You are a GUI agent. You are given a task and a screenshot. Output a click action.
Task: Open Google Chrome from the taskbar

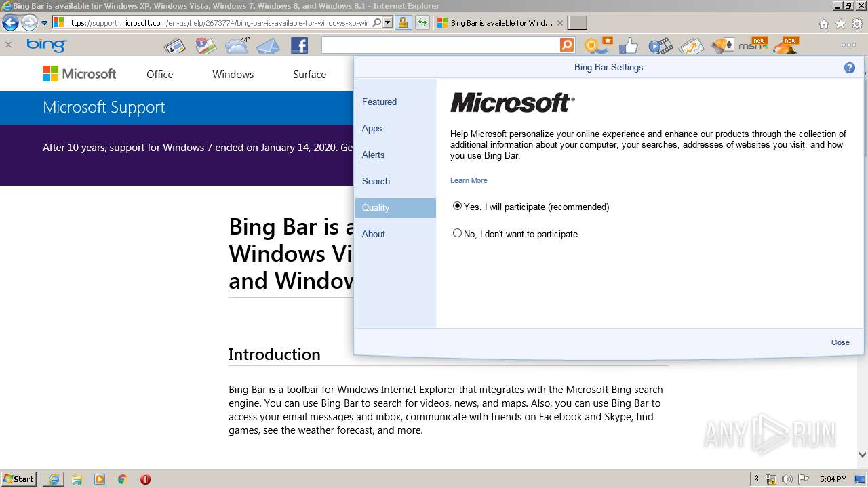122,479
